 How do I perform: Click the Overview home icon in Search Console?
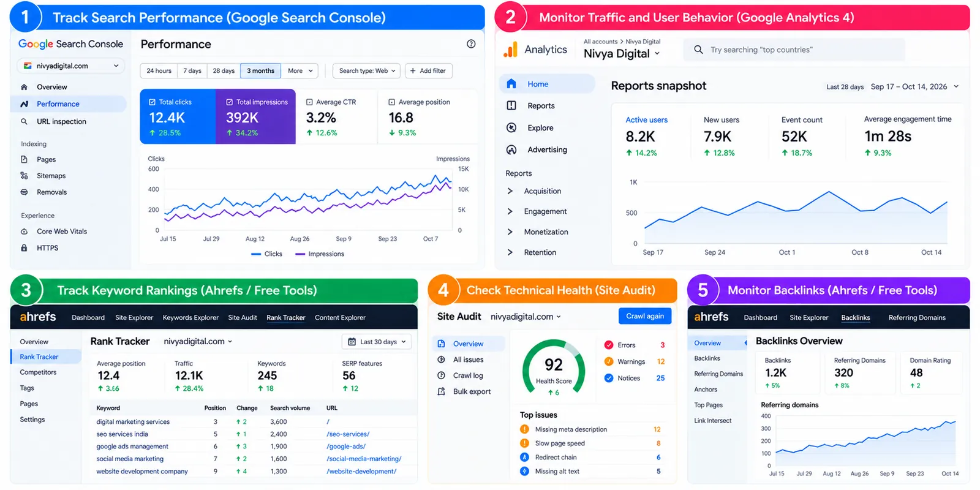pyautogui.click(x=24, y=87)
